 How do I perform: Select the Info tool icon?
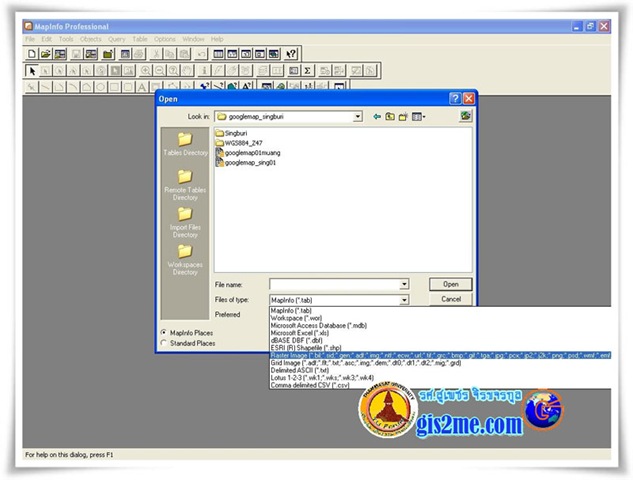point(204,71)
